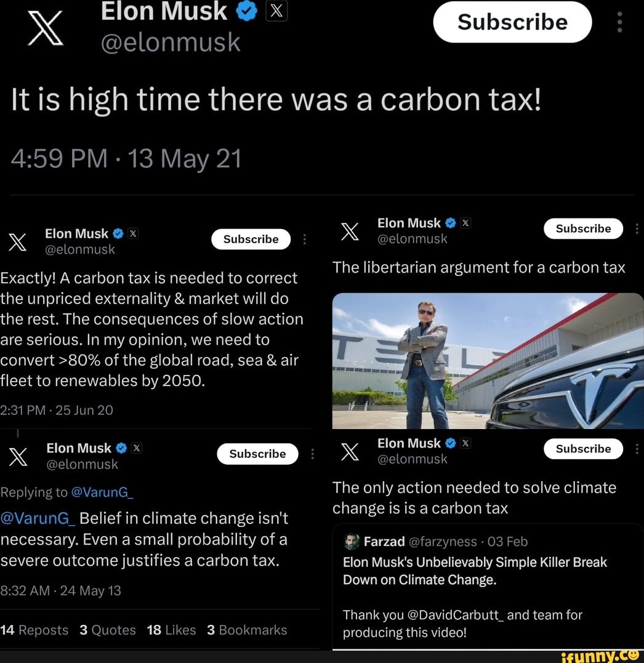Open the three-dot menu on the VarunG reply tweet
Viewport: 644px width, 663px height.
click(x=312, y=454)
